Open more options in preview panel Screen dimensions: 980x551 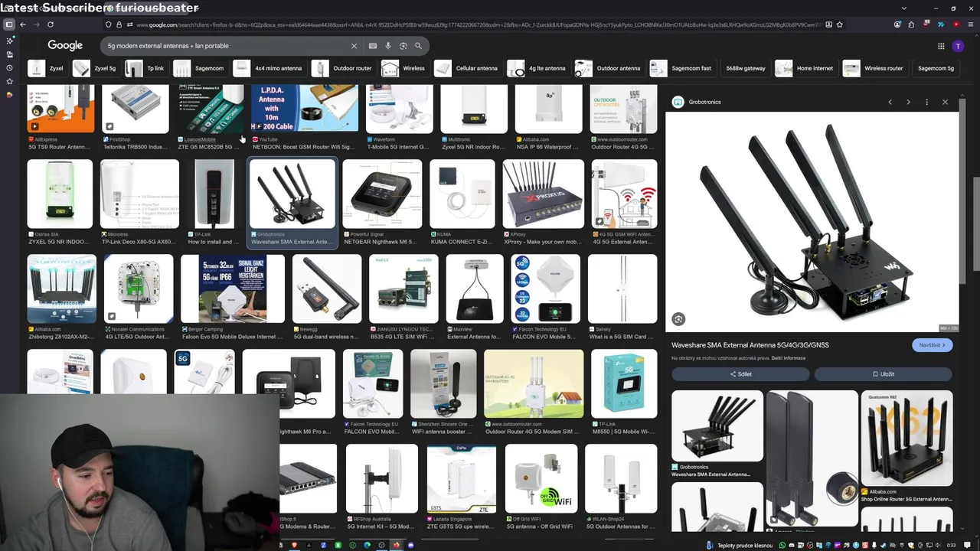click(926, 102)
